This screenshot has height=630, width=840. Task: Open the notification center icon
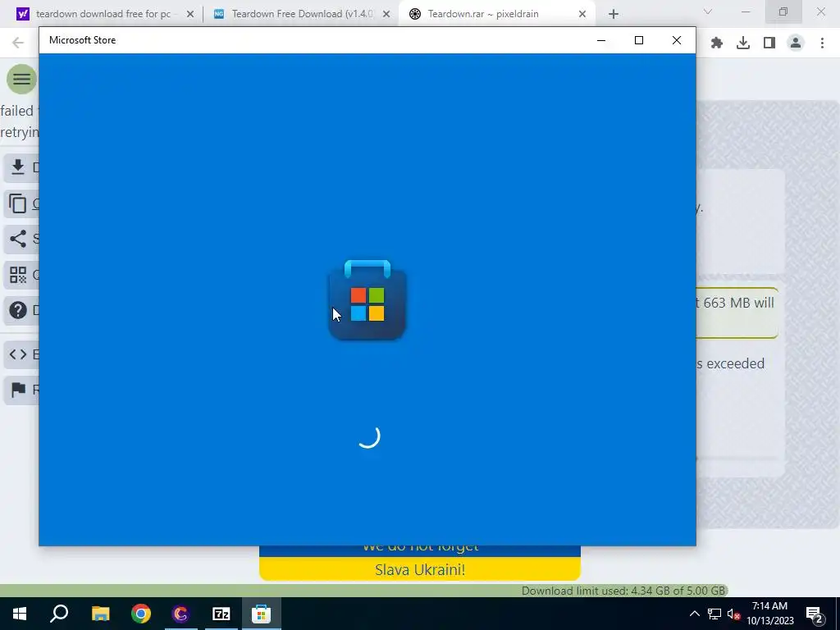coord(815,614)
